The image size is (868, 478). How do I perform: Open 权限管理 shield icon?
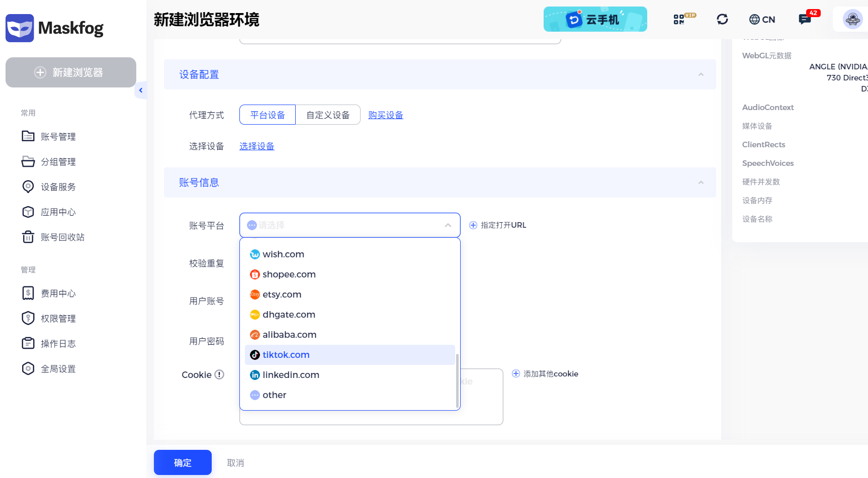(28, 318)
